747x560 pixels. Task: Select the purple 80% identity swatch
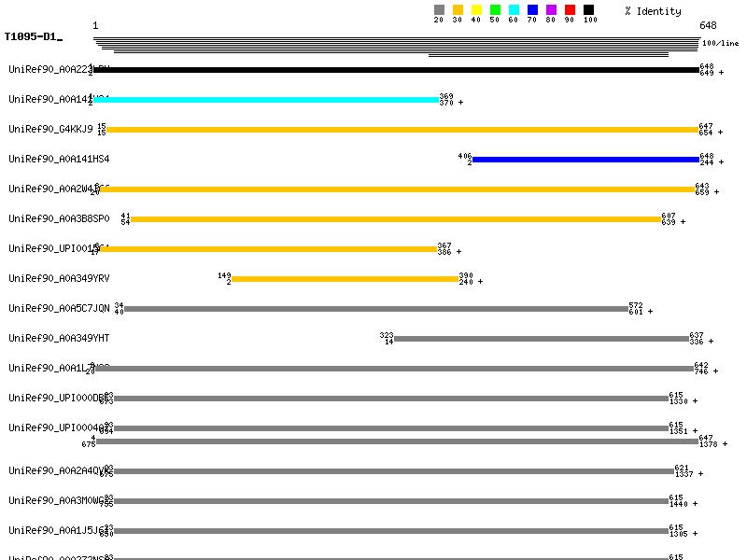click(x=551, y=9)
